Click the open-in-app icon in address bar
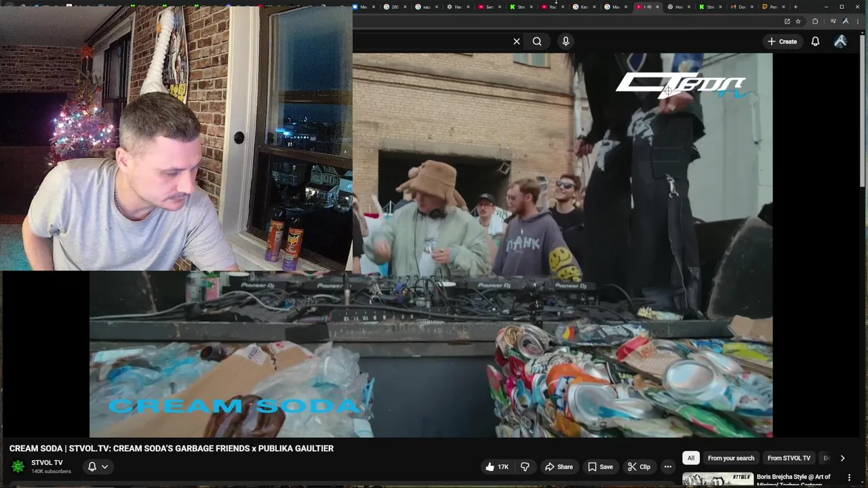This screenshot has width=868, height=488. click(787, 21)
